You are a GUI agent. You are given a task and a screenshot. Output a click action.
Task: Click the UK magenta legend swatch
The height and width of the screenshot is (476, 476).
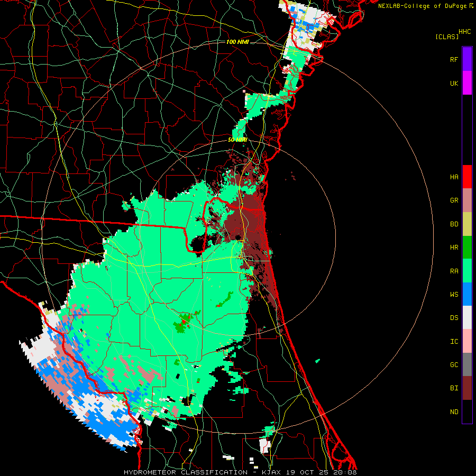pyautogui.click(x=467, y=83)
